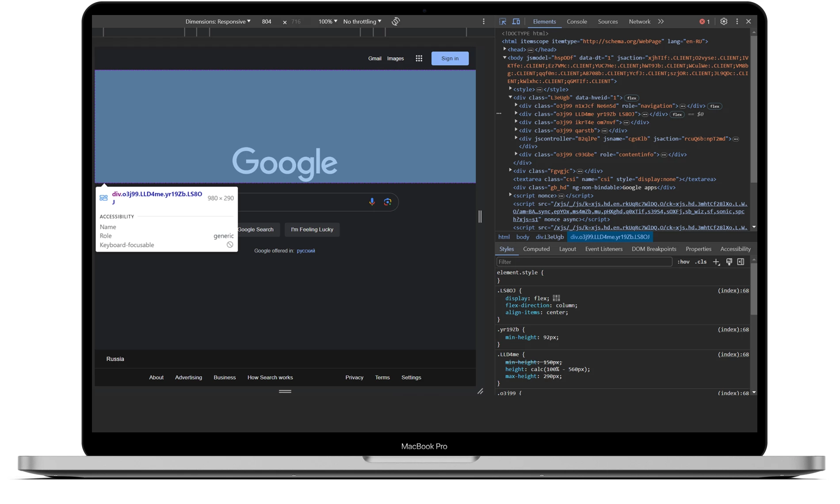The image size is (840, 504).
Task: Expand collapsed head element ellipsis
Action: 531,50
